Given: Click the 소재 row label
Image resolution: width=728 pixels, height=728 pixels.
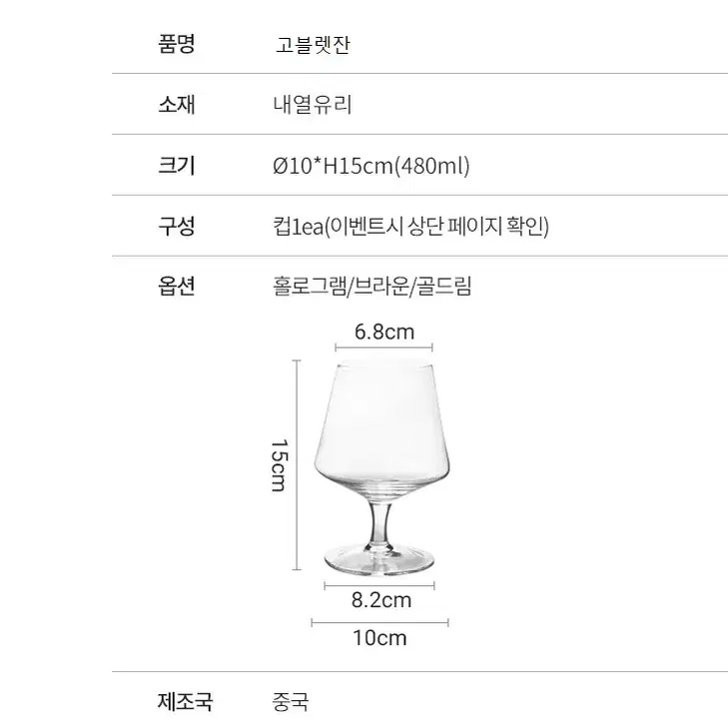Looking at the screenshot, I should click(x=177, y=105).
